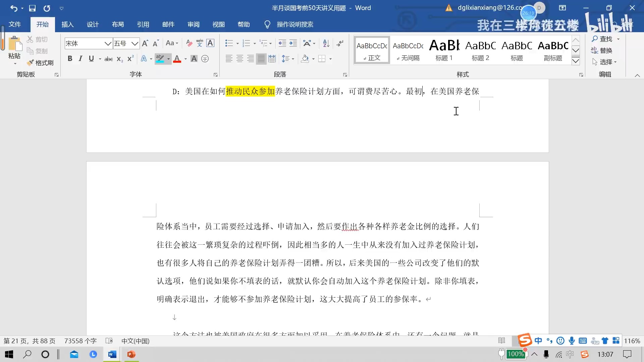The width and height of the screenshot is (644, 362).
Task: Show or hide paragraph marks
Action: [x=340, y=43]
